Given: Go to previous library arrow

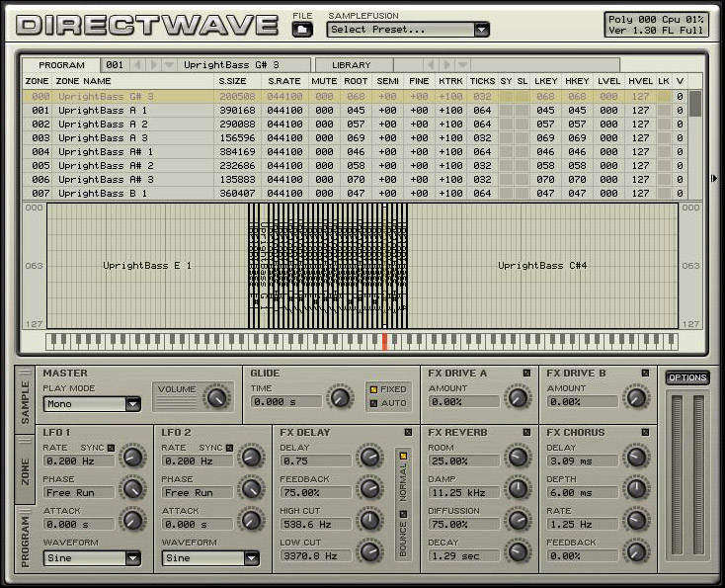Looking at the screenshot, I should coord(431,65).
